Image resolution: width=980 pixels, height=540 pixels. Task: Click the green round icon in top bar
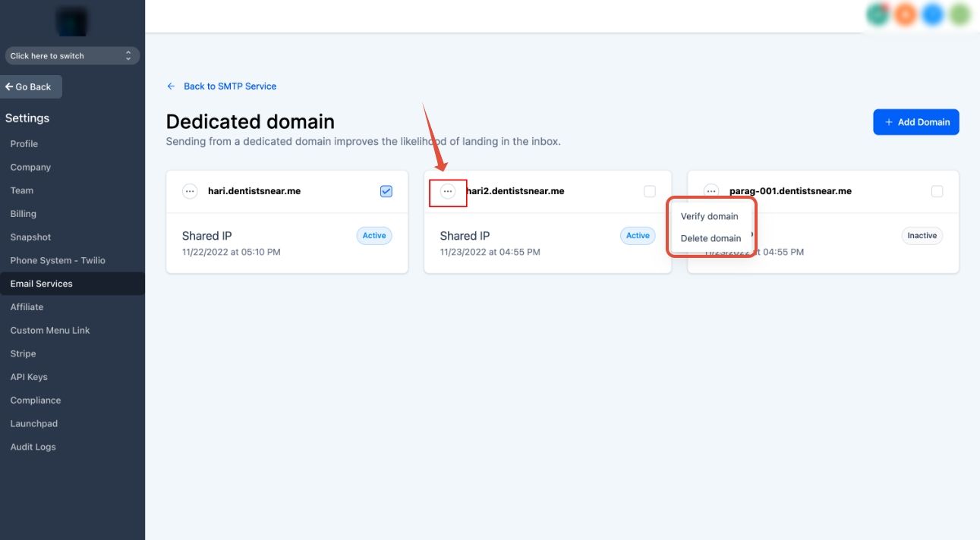[x=878, y=14]
